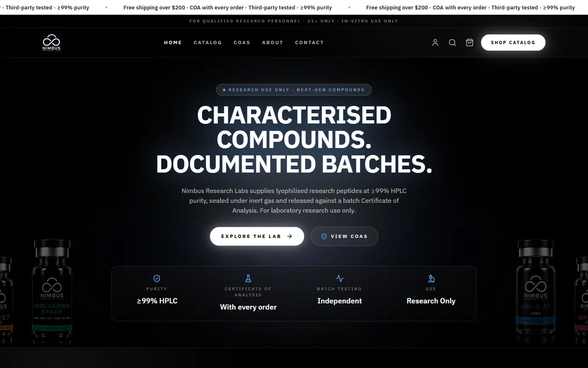Click the With every order text
Image resolution: width=588 pixels, height=368 pixels.
click(248, 307)
